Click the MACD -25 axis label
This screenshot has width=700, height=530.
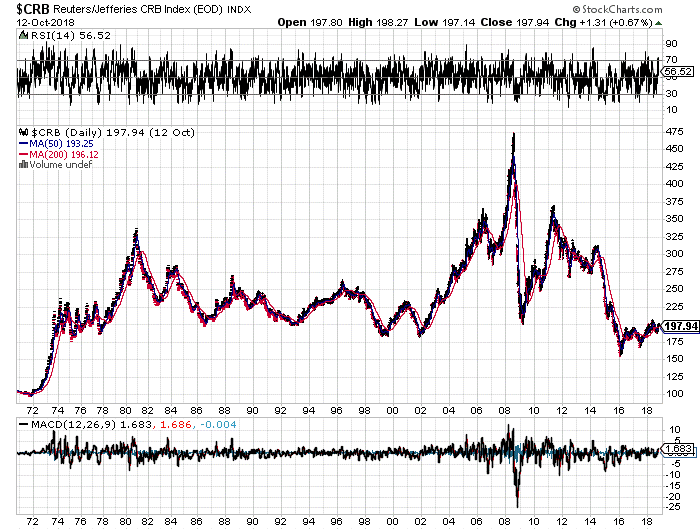pyautogui.click(x=673, y=507)
